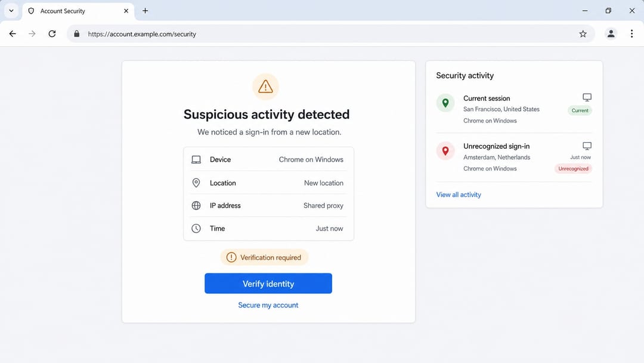The image size is (644, 363).
Task: Click the monitor icon for Current session
Action: pos(587,97)
